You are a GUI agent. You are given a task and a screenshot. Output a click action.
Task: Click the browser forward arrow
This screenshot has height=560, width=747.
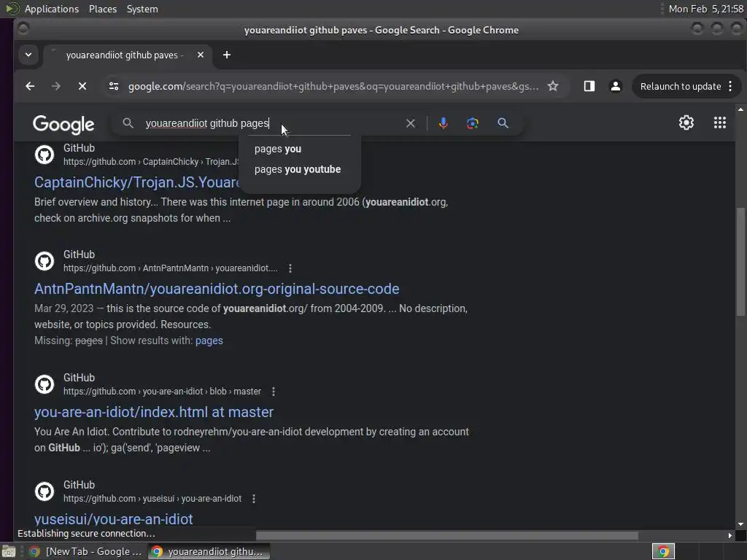coord(55,86)
